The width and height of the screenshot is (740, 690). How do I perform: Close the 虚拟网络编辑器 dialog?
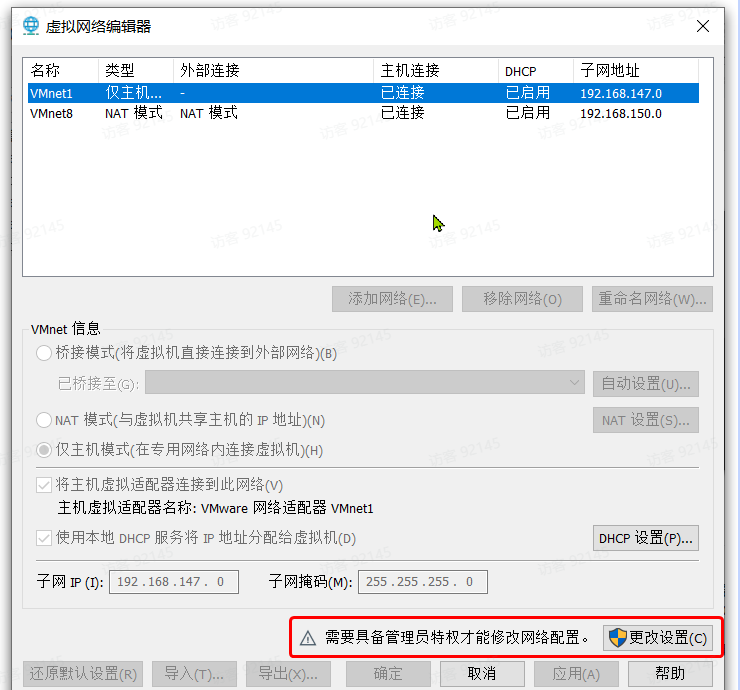[703, 26]
